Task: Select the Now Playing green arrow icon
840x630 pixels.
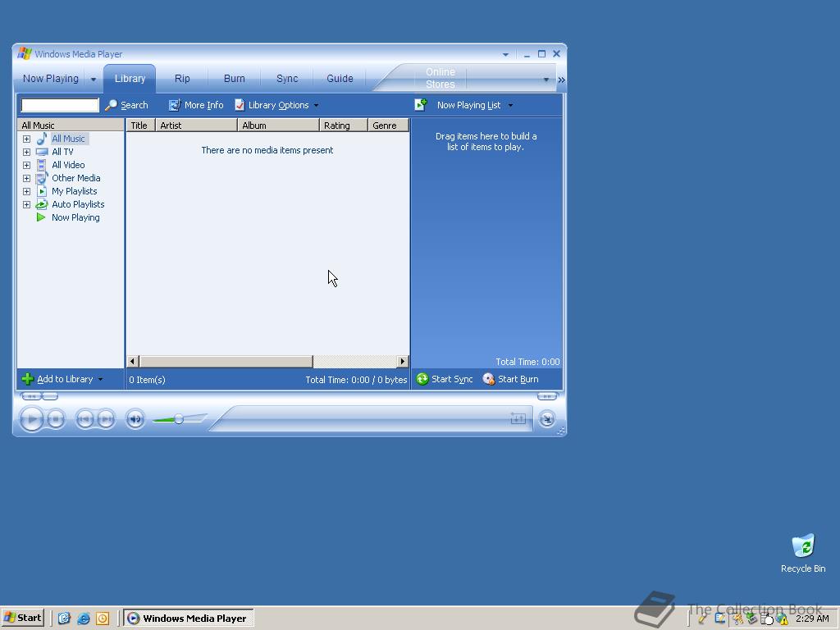Action: pyautogui.click(x=41, y=217)
